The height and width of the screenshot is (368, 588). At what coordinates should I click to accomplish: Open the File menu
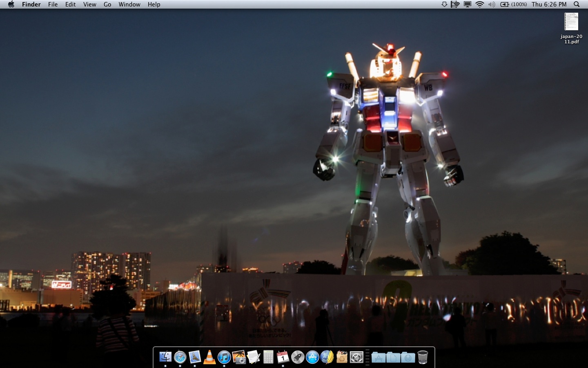click(x=53, y=4)
